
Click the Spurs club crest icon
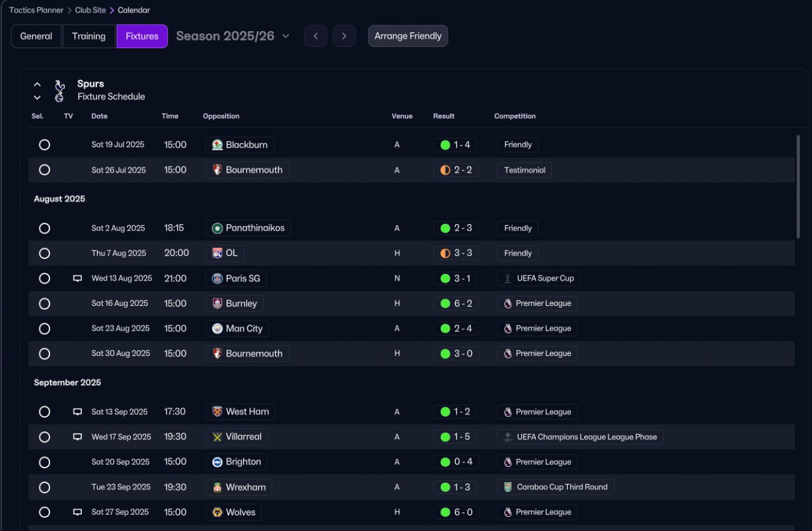[x=59, y=91]
